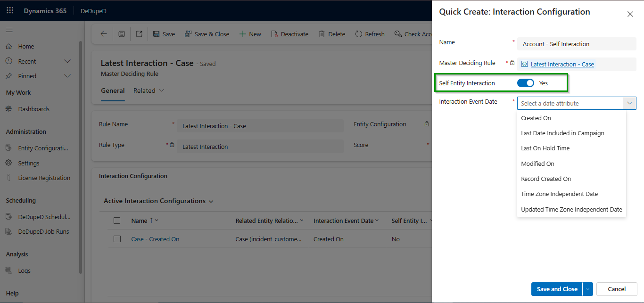Image resolution: width=644 pixels, height=303 pixels.
Task: Click the Name input field in Quick Create
Action: tap(576, 44)
